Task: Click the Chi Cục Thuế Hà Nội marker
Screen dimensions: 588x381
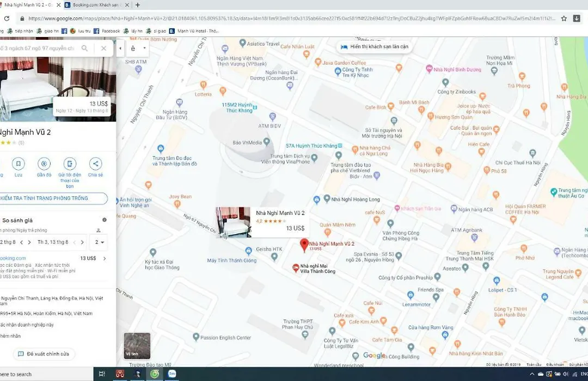Action: click(532, 153)
